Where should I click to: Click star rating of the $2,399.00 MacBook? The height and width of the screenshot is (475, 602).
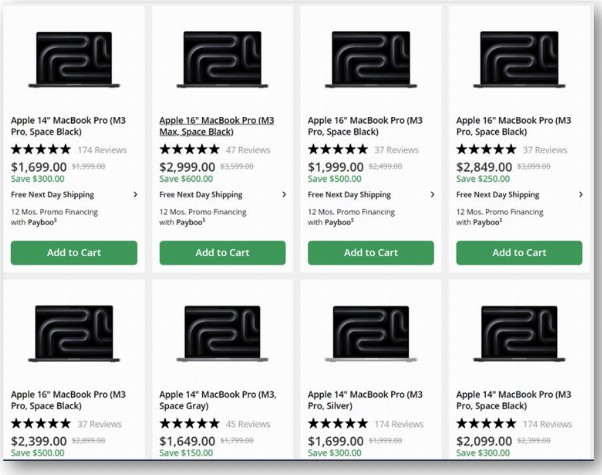[41, 424]
